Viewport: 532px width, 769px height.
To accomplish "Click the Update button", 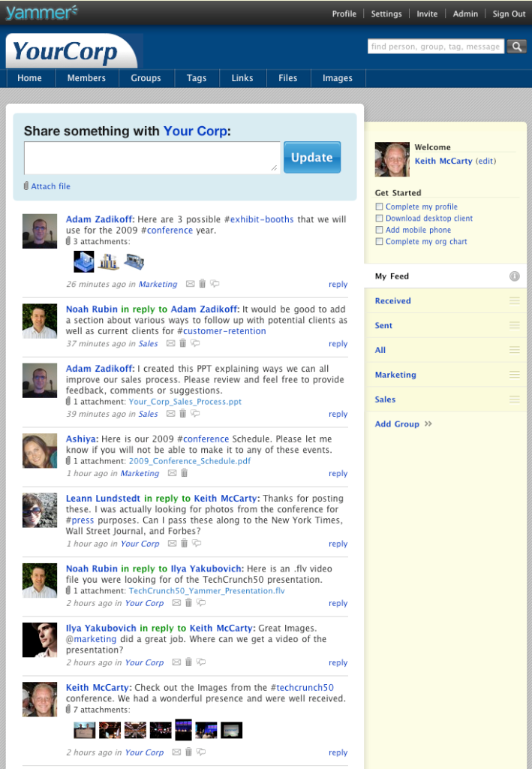I will tap(312, 158).
